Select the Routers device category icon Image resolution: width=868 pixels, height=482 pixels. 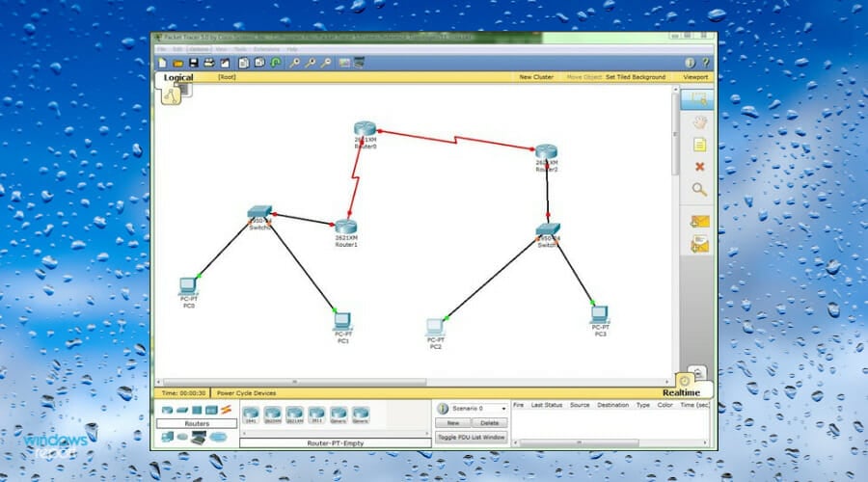click(x=167, y=410)
